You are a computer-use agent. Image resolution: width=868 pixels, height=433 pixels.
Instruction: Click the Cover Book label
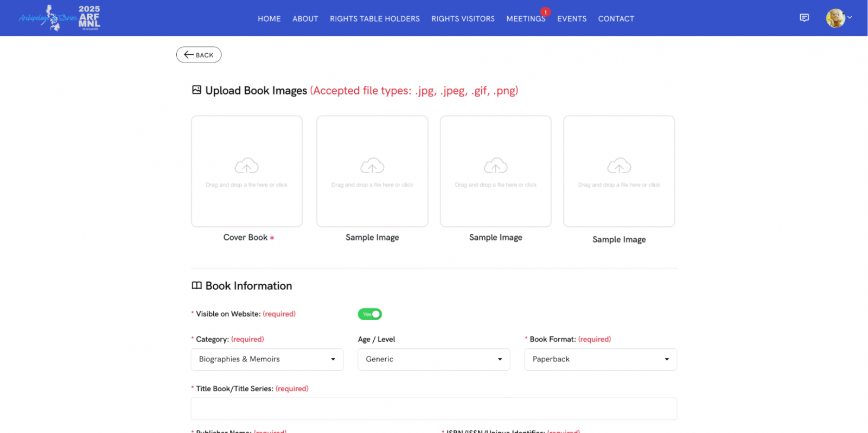(246, 237)
